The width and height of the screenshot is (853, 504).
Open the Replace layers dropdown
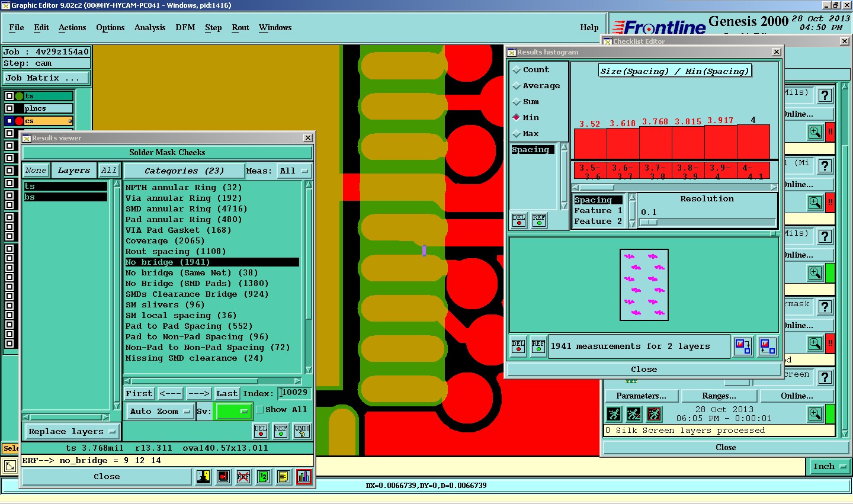click(71, 432)
